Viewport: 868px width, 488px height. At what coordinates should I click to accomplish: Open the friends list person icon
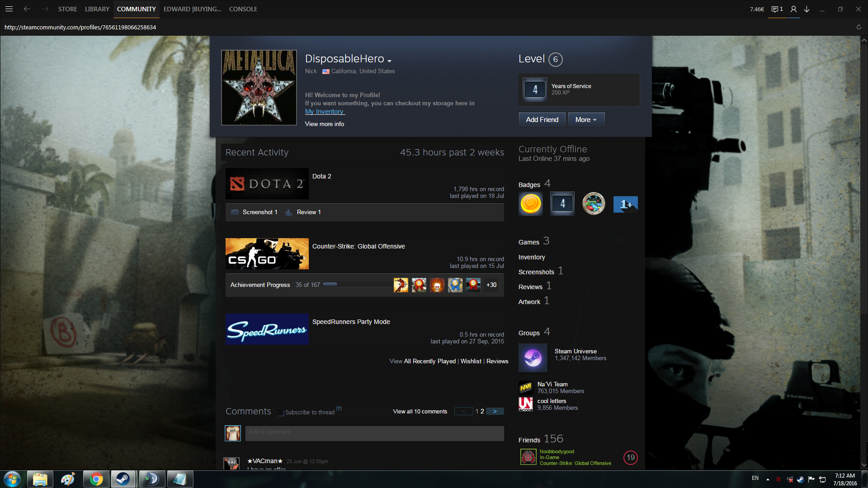(793, 9)
